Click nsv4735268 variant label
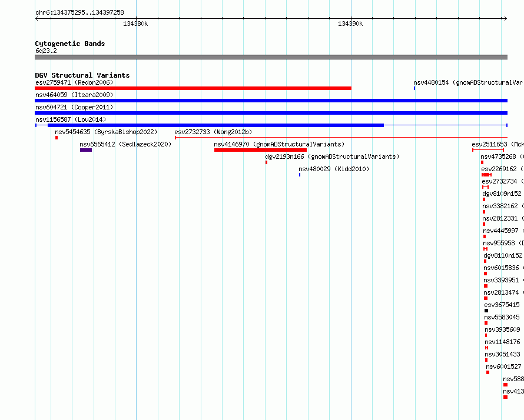Screen dimensions: 524x420 [502, 156]
